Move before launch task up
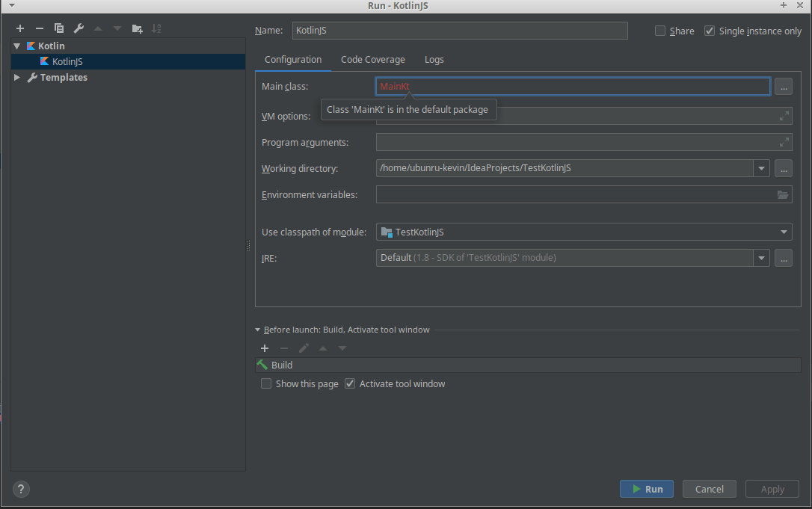Screen dimensions: 812x509 pos(323,348)
